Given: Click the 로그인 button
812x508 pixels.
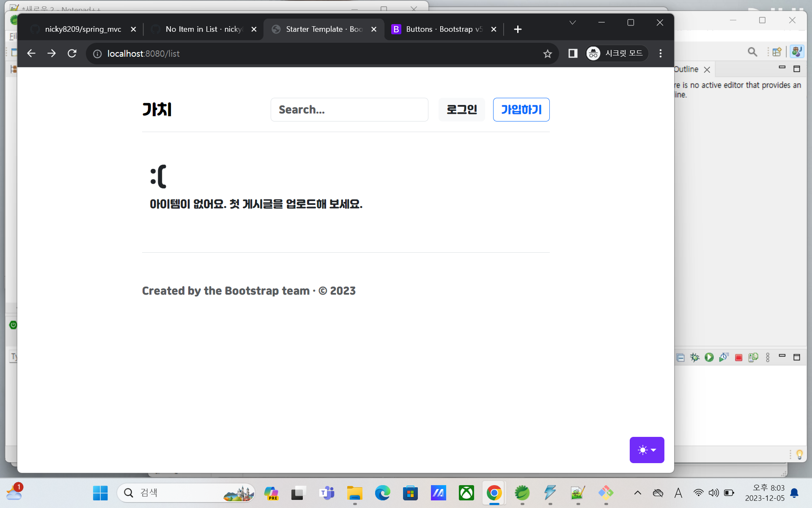Looking at the screenshot, I should point(461,110).
